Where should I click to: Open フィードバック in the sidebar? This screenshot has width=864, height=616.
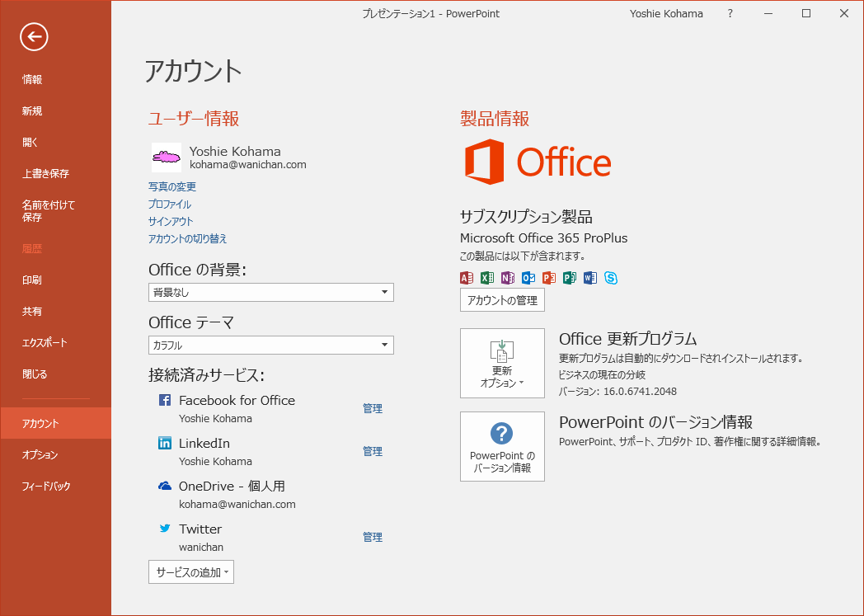click(46, 486)
